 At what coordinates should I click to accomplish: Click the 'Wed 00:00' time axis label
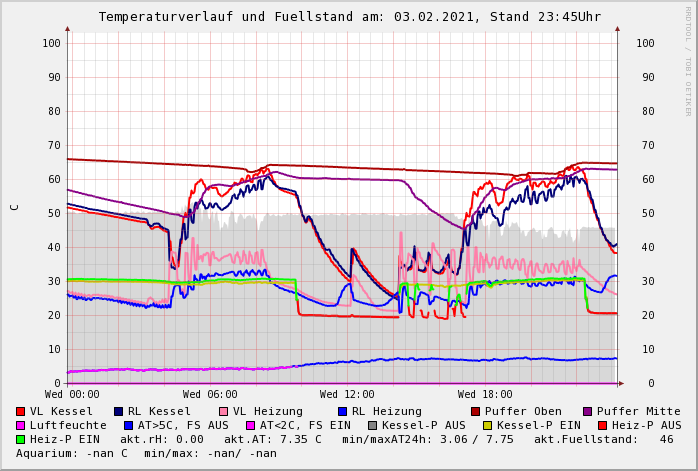point(72,395)
